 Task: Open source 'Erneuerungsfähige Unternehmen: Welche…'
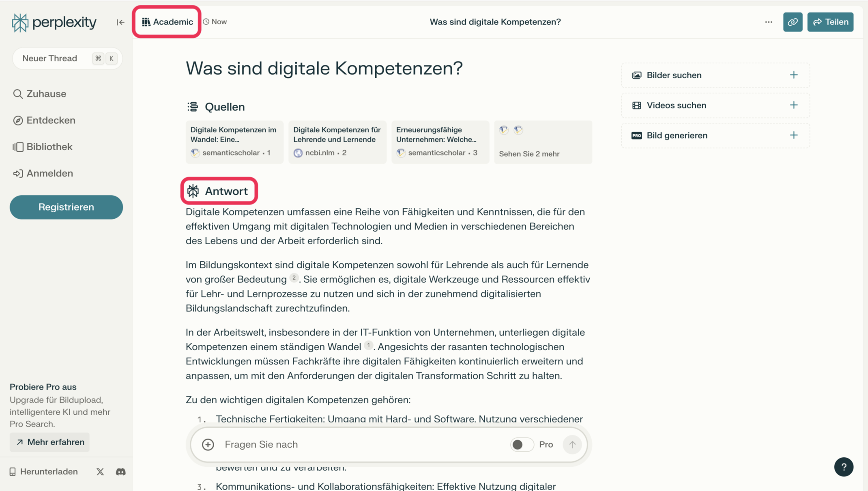pyautogui.click(x=440, y=142)
